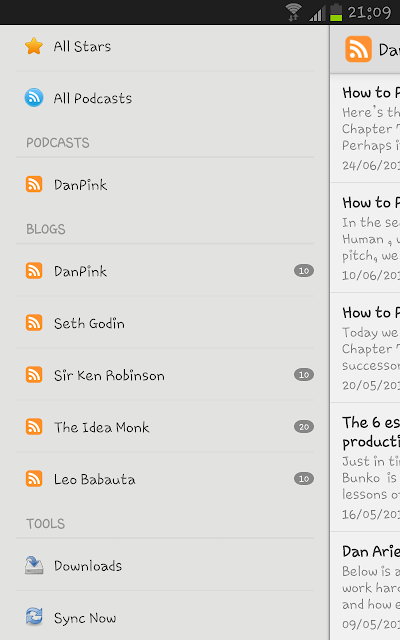
Task: Select DanPink under Blogs section
Action: 165,271
